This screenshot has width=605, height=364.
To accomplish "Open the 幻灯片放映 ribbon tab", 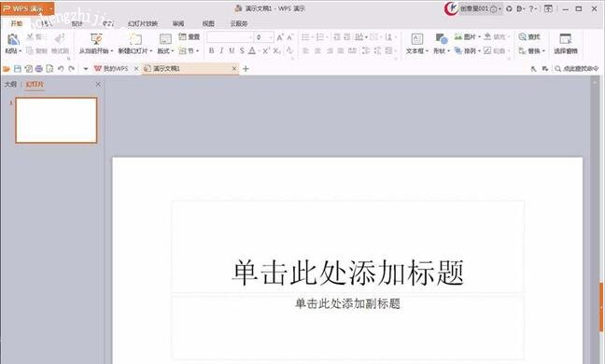I will (x=142, y=23).
